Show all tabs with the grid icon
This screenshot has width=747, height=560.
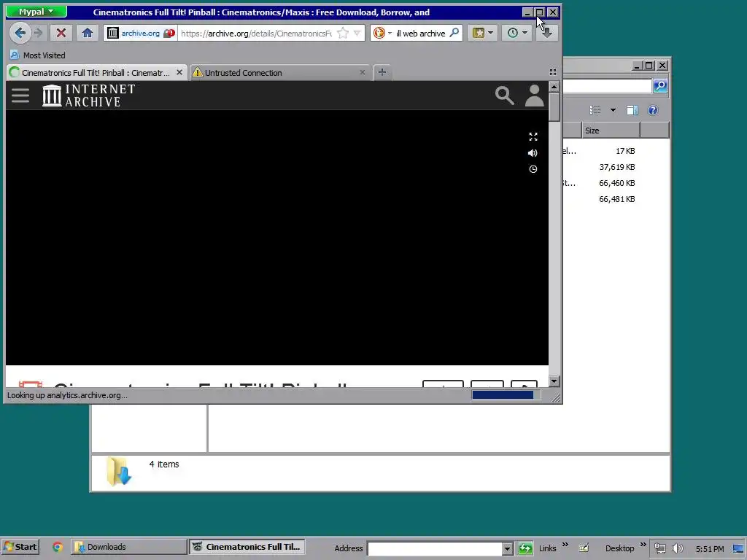[x=553, y=72]
